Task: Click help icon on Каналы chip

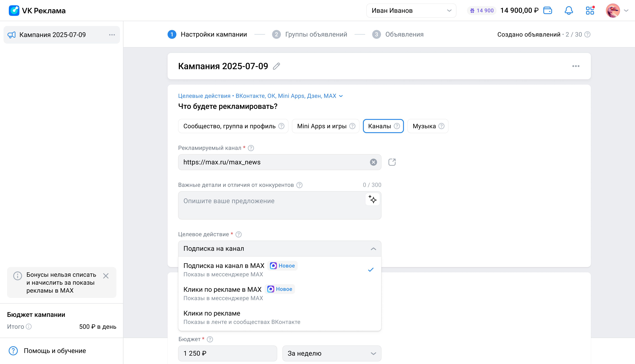Action: pos(397,126)
